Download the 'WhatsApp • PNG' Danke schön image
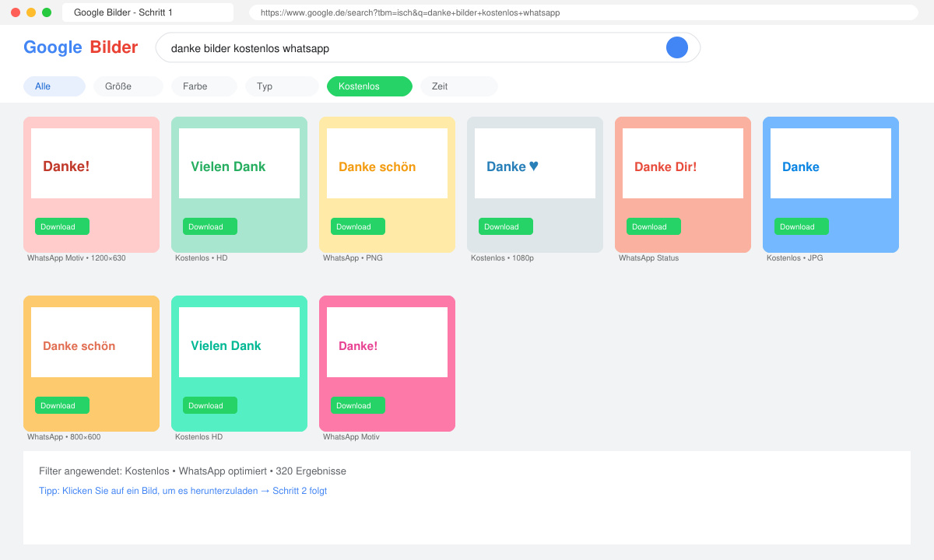934x560 pixels. [358, 226]
